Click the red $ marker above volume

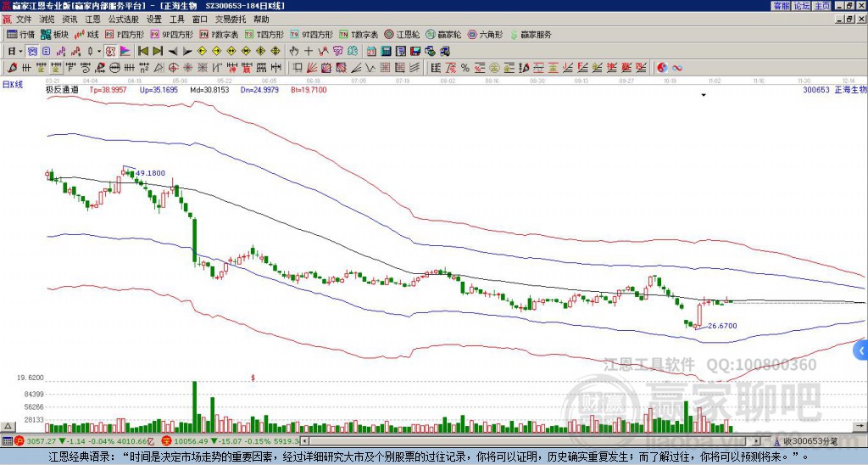click(253, 378)
